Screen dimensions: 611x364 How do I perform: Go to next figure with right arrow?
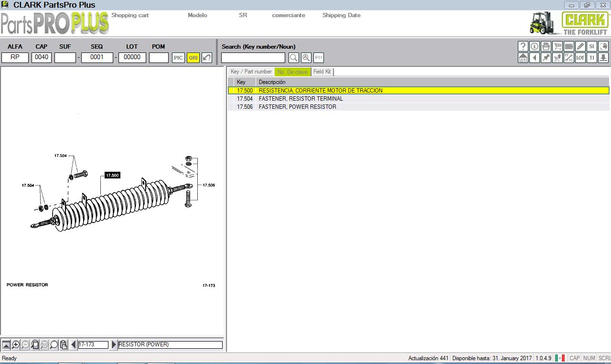[x=114, y=344]
